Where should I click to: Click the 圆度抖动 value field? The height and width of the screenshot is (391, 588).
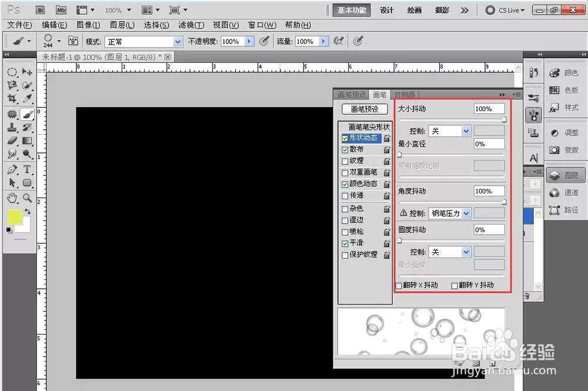coord(489,230)
